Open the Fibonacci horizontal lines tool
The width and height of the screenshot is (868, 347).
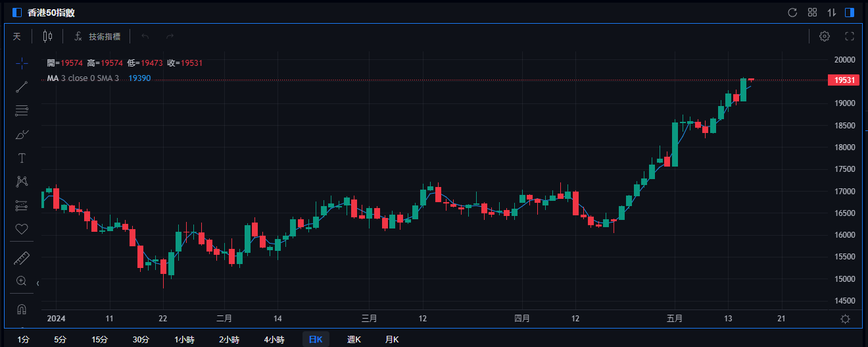point(22,111)
